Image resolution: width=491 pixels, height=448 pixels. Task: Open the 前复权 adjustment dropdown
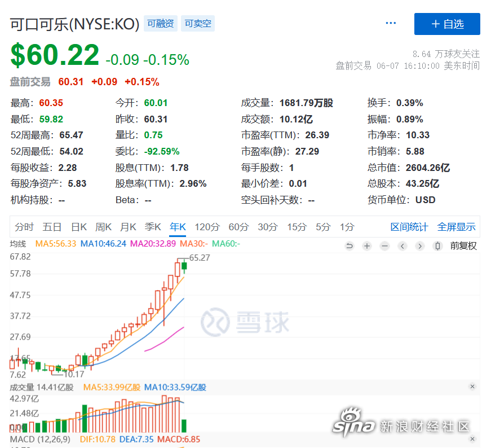[x=463, y=246]
